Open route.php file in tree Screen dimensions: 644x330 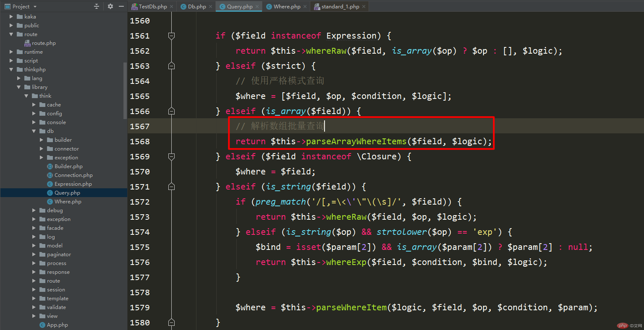[44, 43]
